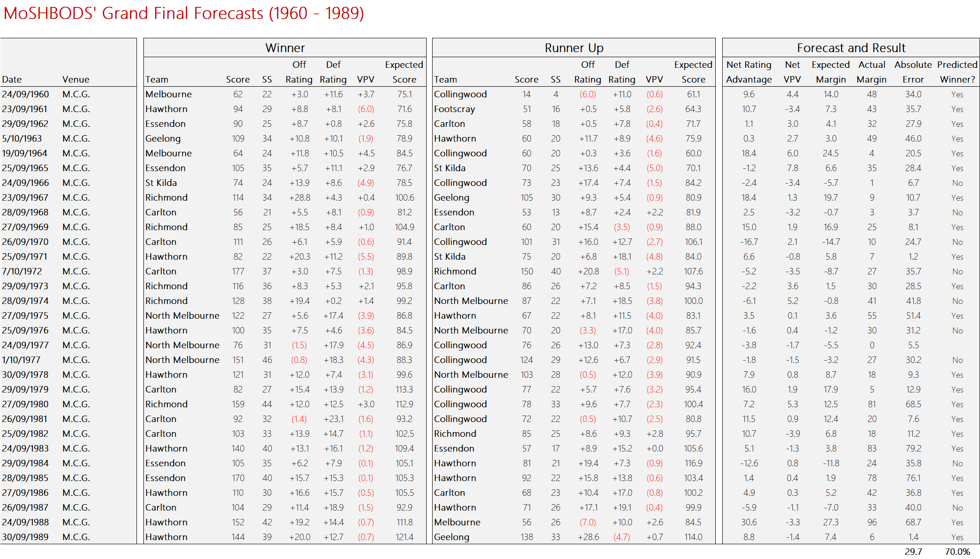This screenshot has width=980, height=559.
Task: Click the 'Actual Margin' column header
Action: 872,72
